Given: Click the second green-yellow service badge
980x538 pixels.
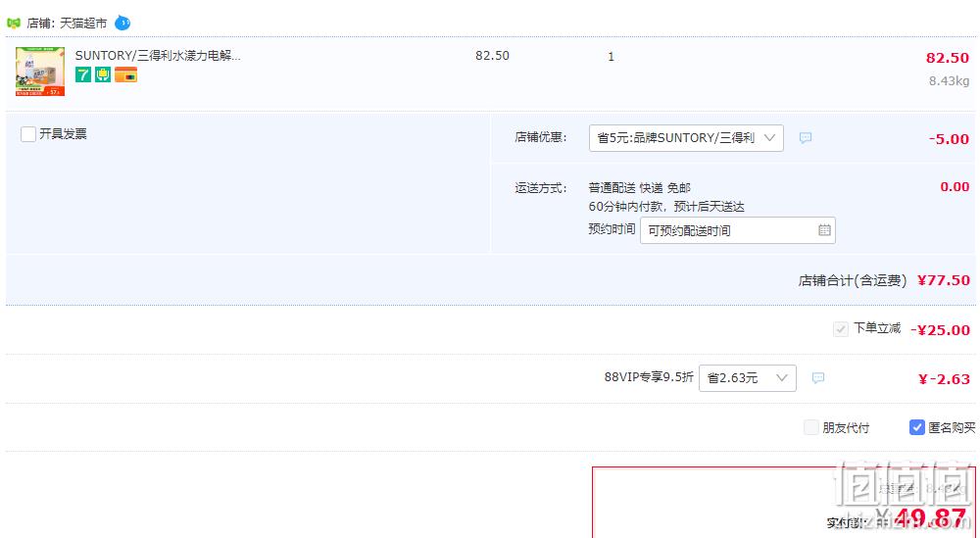Looking at the screenshot, I should click(103, 75).
